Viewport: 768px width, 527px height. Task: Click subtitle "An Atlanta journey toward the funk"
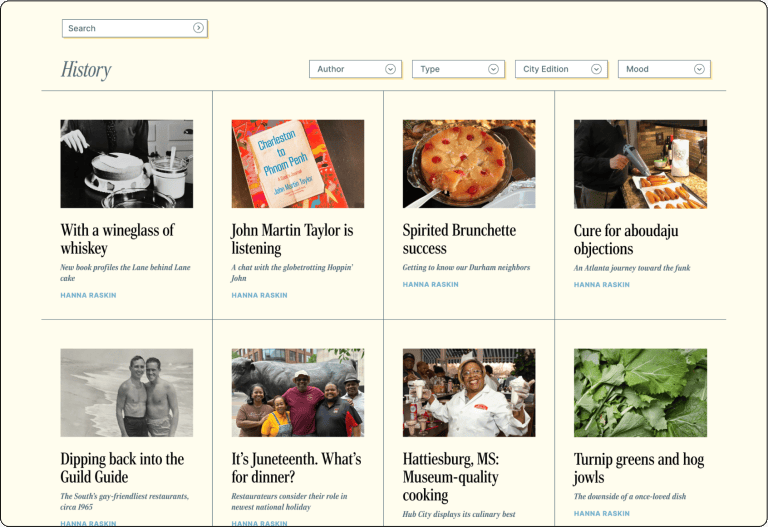(632, 268)
